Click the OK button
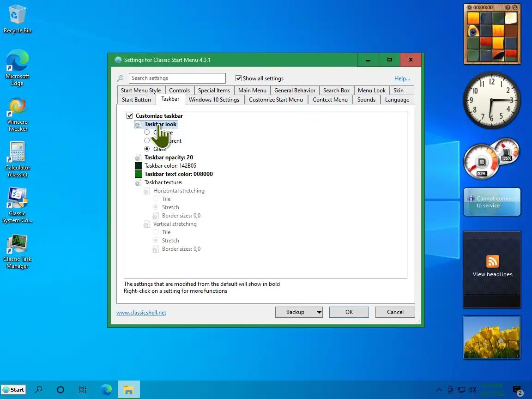532x399 pixels. click(349, 312)
